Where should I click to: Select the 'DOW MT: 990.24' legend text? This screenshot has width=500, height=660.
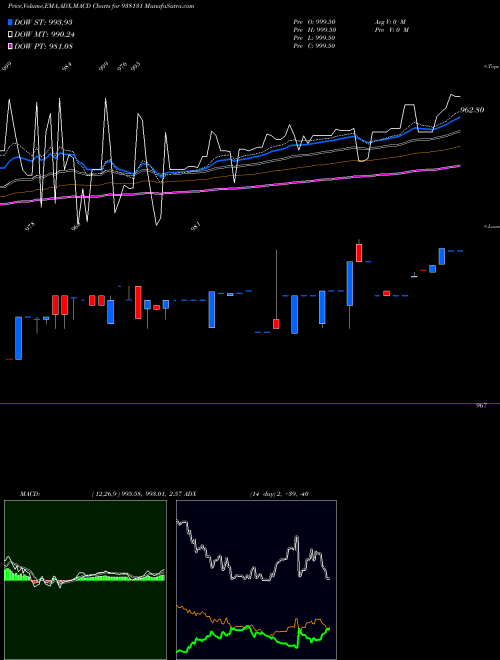point(45,35)
